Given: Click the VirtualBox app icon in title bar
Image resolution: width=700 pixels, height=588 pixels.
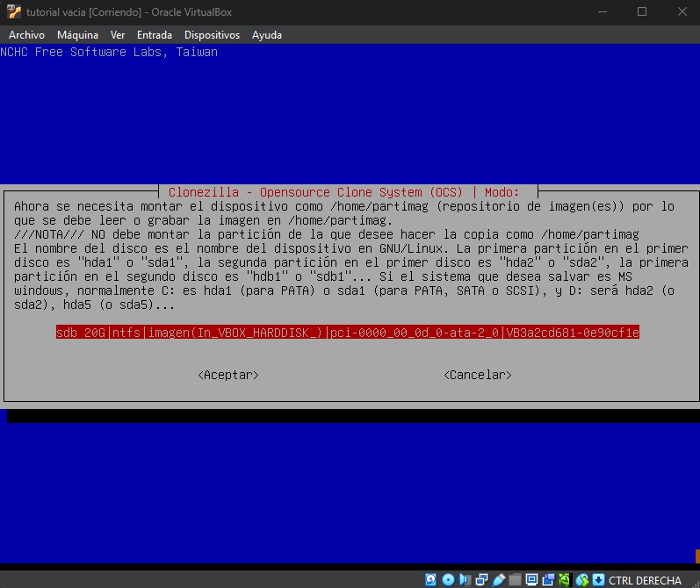Looking at the screenshot, I should [x=14, y=11].
